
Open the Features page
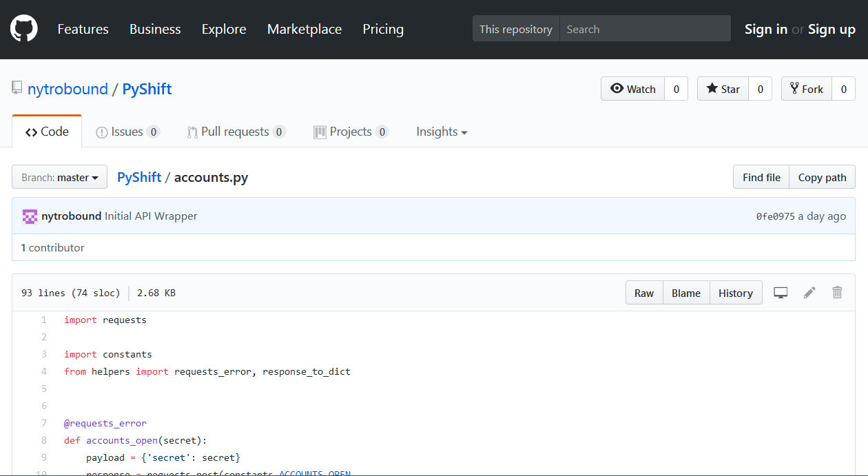coord(83,29)
